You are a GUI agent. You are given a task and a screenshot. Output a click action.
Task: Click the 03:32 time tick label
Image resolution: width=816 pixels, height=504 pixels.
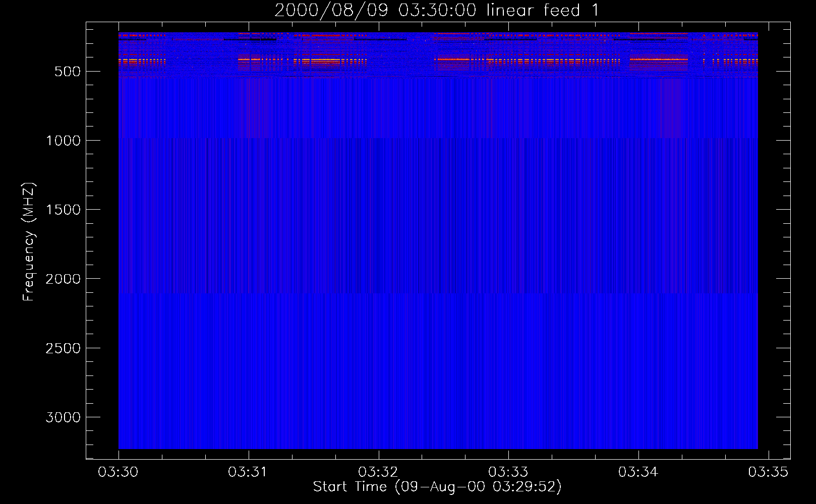pos(378,472)
